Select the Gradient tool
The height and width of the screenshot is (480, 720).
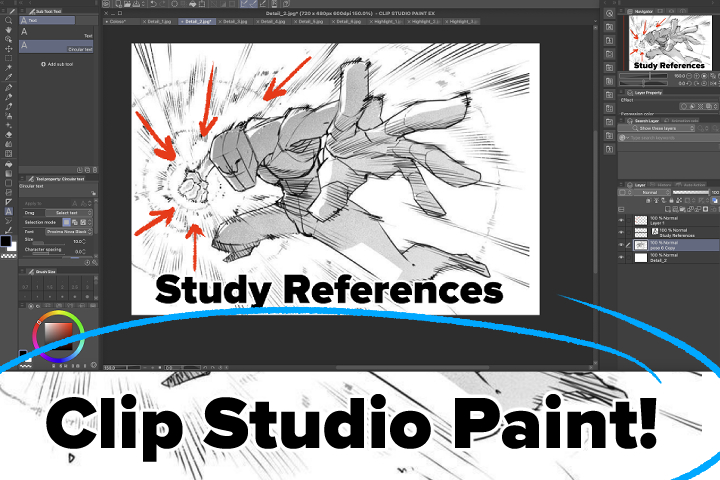(x=8, y=174)
